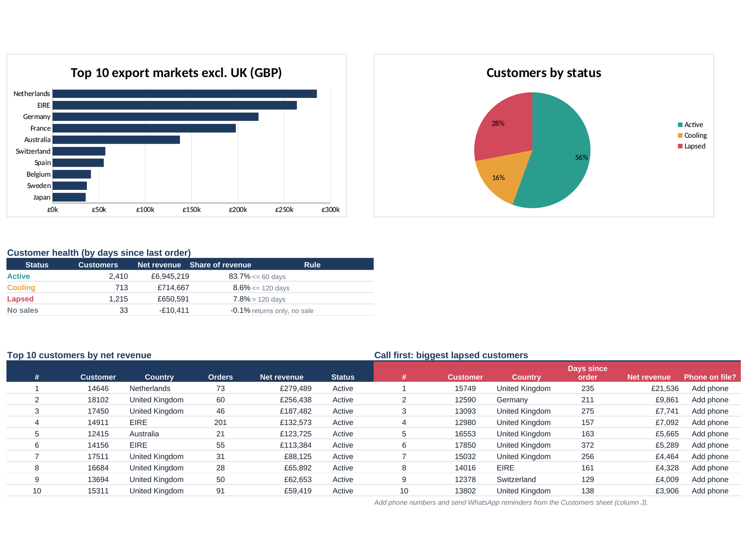747x560 pixels.
Task: Click the 'Phone on file?' column header
Action: pyautogui.click(x=710, y=377)
